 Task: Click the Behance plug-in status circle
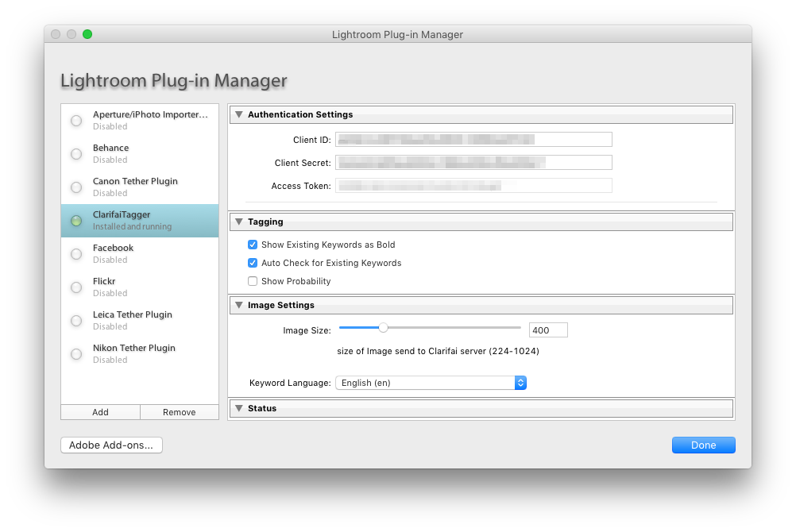pos(76,154)
